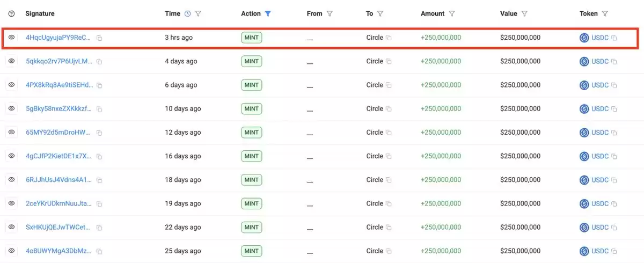The width and height of the screenshot is (644, 263).
Task: Toggle eye icon for 5qkkqo2rv7P6UjvLM transaction
Action: (x=11, y=61)
